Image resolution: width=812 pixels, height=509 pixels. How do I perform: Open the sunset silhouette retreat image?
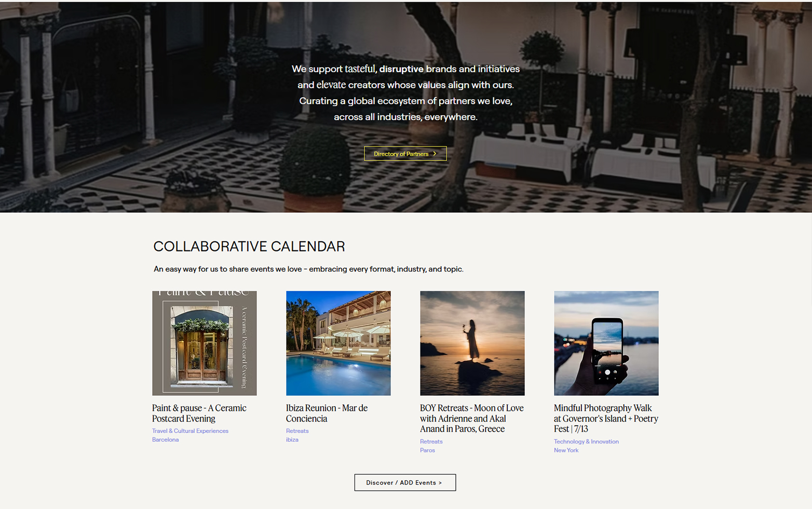coord(472,343)
